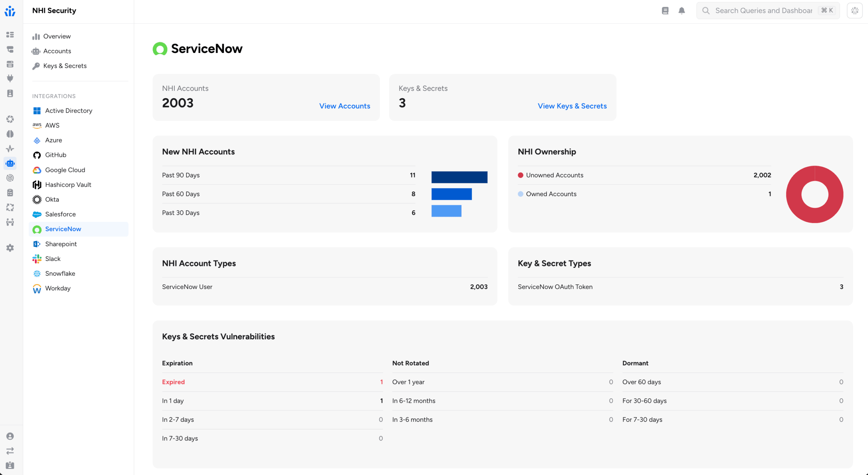Screen dimensions: 868x475
Task: Open the Overview menu item
Action: coord(57,36)
